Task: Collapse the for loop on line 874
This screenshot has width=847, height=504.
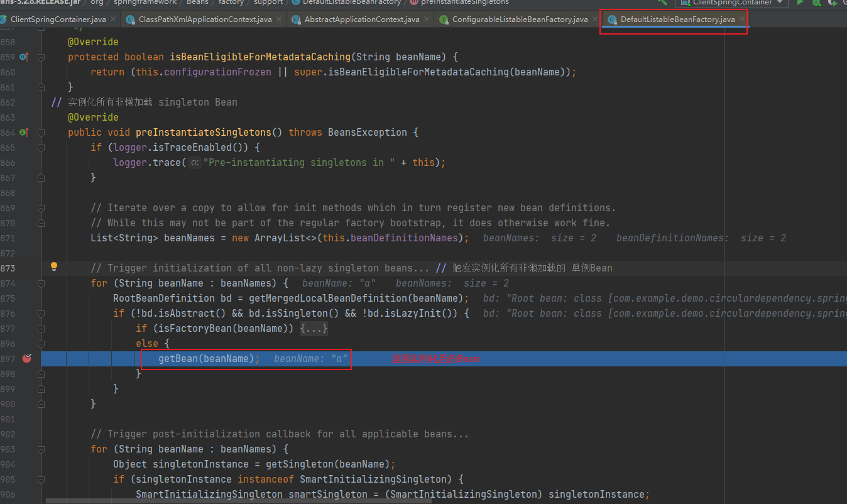Action: tap(41, 283)
